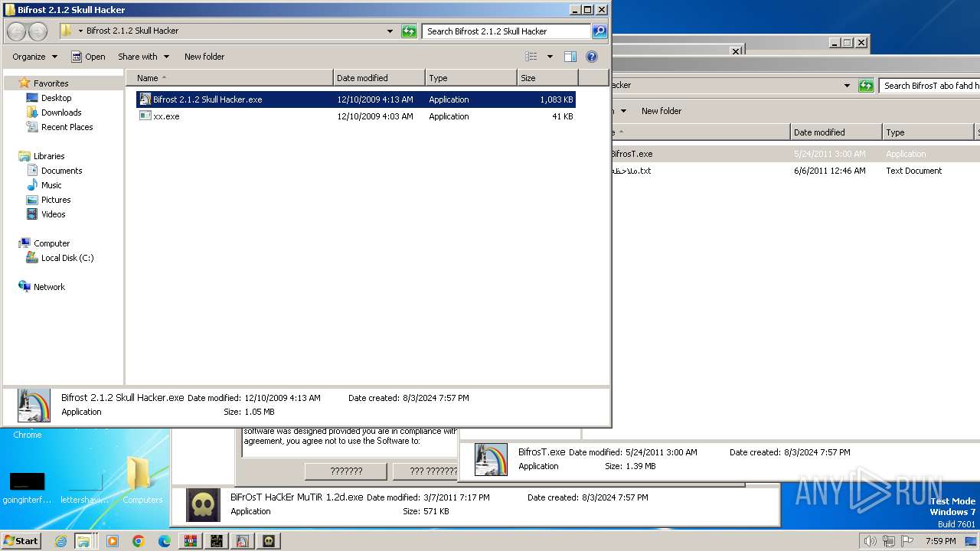Click New folder in the BifrosT window
This screenshot has width=980, height=551.
coord(661,111)
